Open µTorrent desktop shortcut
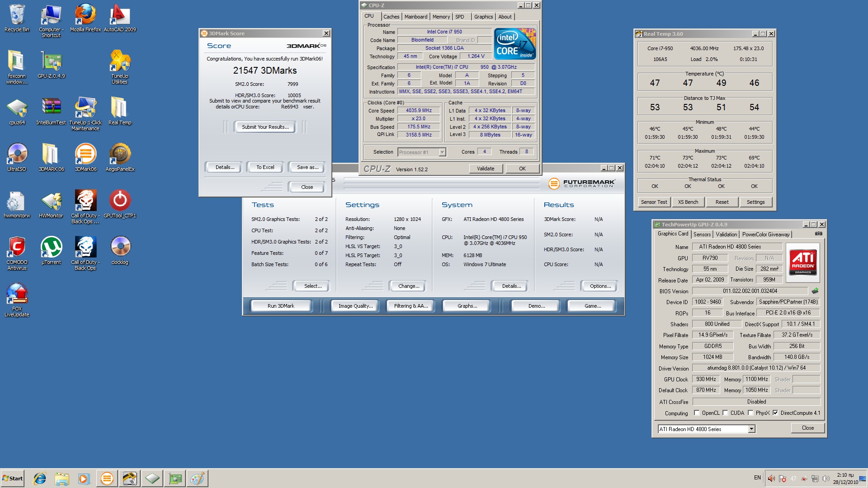 pos(51,251)
